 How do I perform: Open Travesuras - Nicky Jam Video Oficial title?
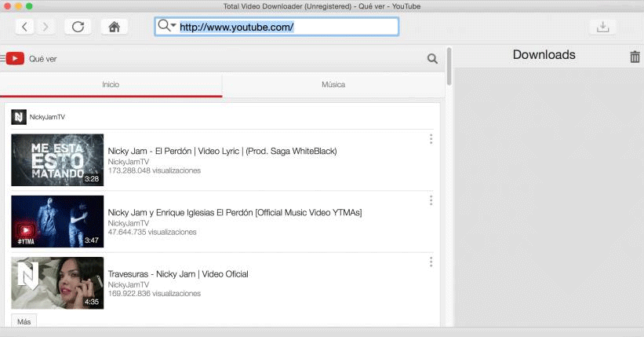point(178,274)
